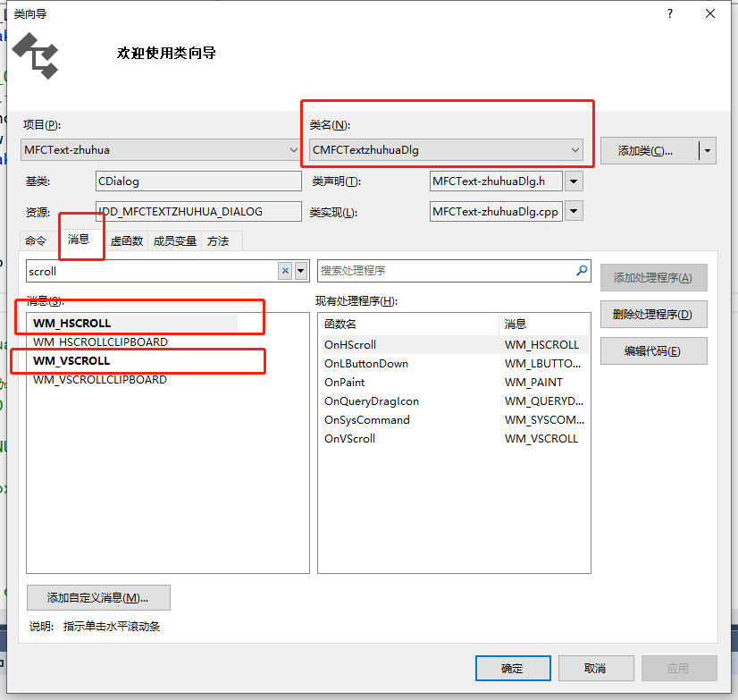
Task: Open the 类名 class name dropdown
Action: point(576,149)
